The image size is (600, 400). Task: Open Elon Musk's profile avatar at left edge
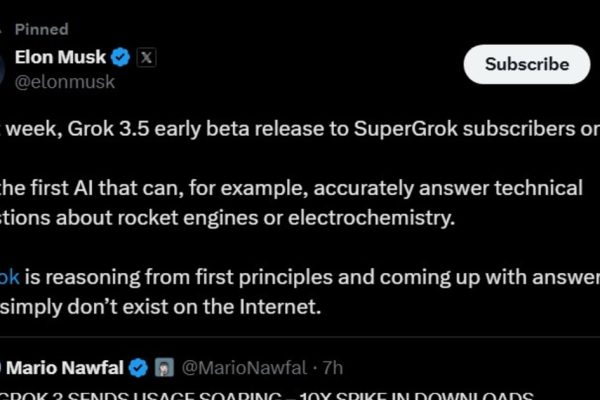pos(2,69)
